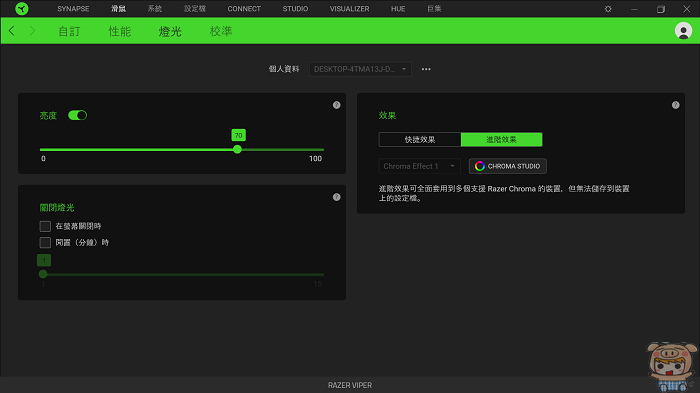Select the 快捷效果 button
The image size is (700, 393).
(x=420, y=139)
